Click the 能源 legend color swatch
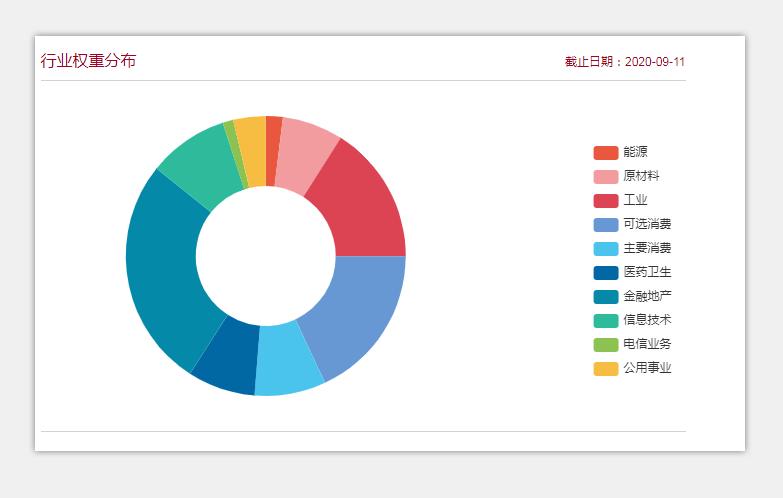This screenshot has height=498, width=783. [605, 152]
